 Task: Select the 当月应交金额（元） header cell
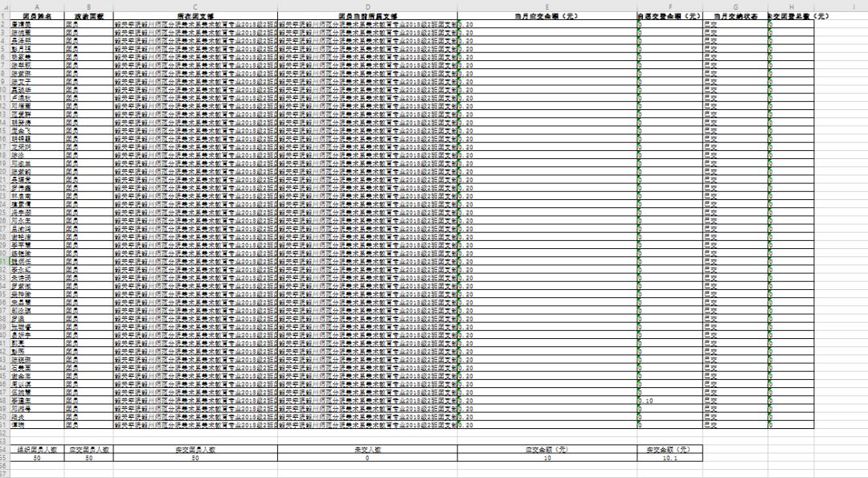pos(547,16)
